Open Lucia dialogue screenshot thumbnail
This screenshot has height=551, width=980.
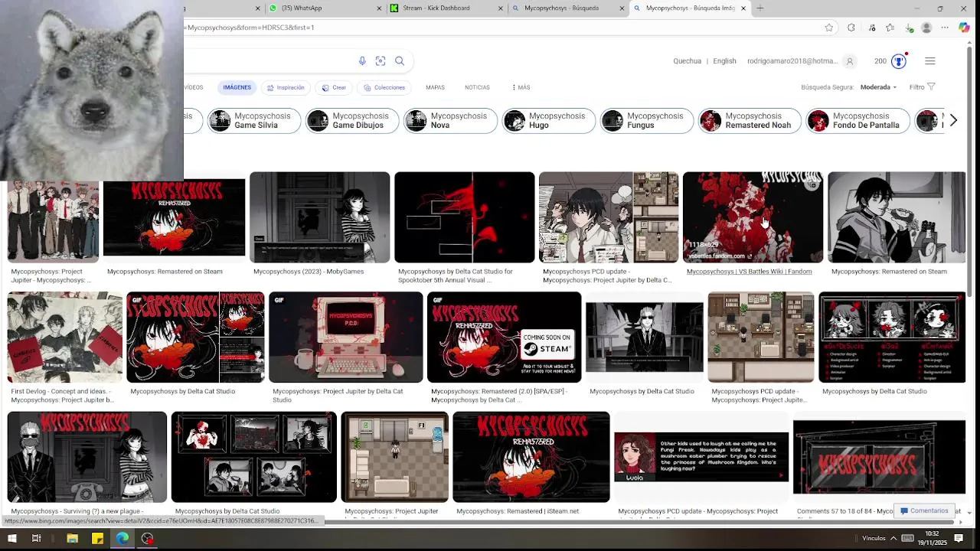(701, 457)
